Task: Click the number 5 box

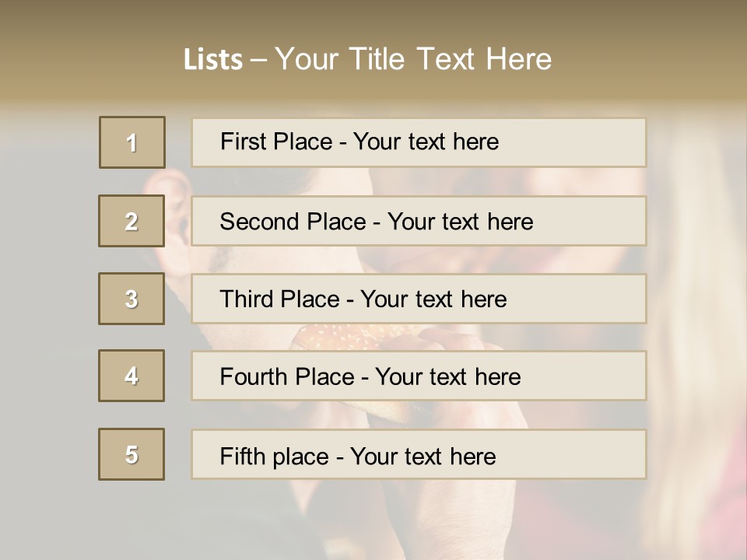Action: [x=132, y=454]
